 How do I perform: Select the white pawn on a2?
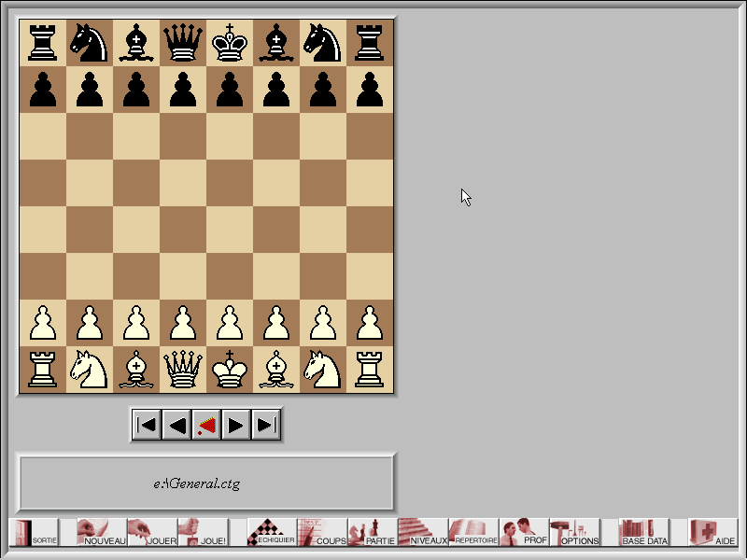point(43,323)
